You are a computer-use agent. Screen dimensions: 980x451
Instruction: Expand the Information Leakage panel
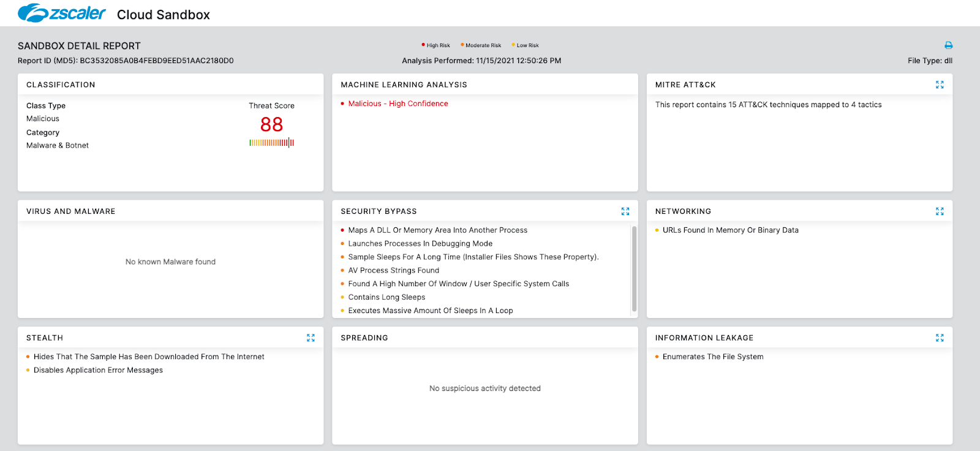(x=940, y=338)
